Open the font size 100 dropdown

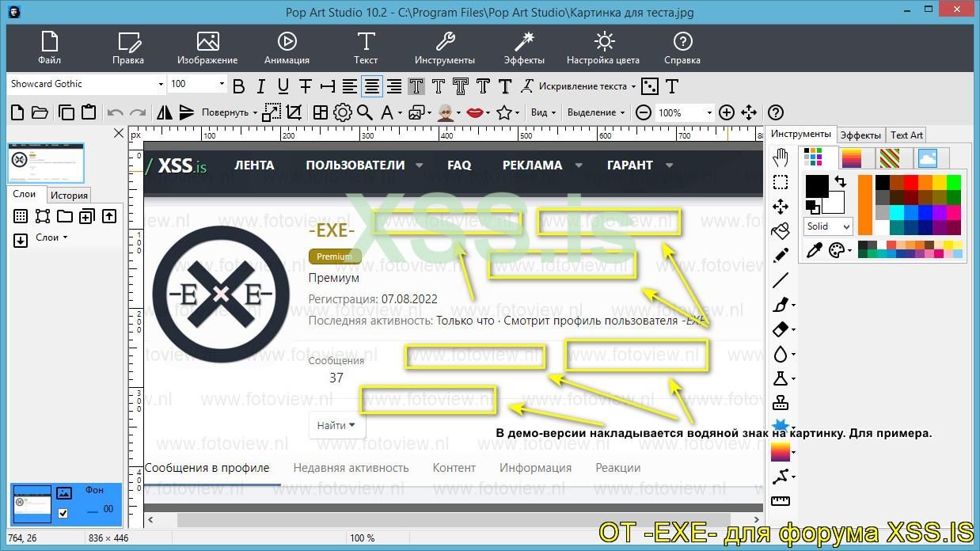tap(222, 84)
